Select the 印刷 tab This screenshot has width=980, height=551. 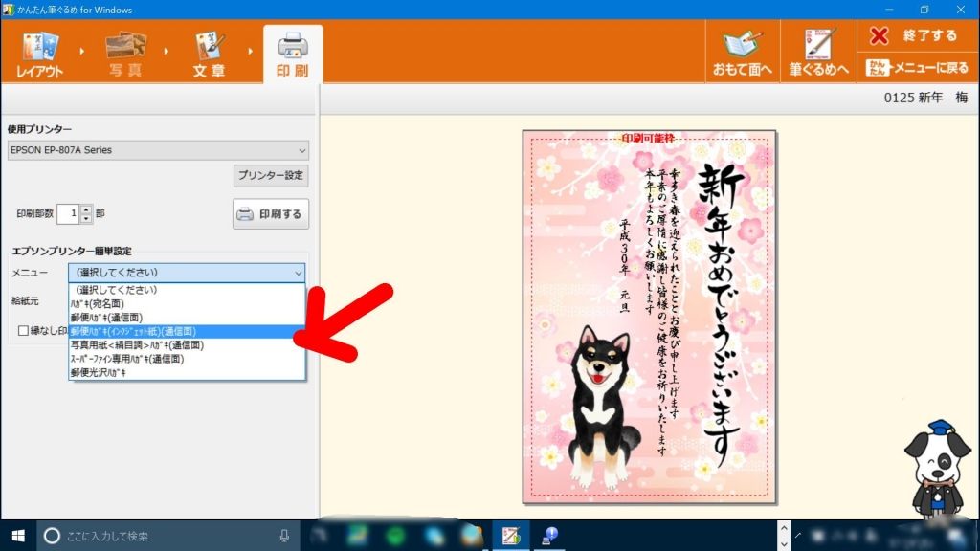[293, 55]
